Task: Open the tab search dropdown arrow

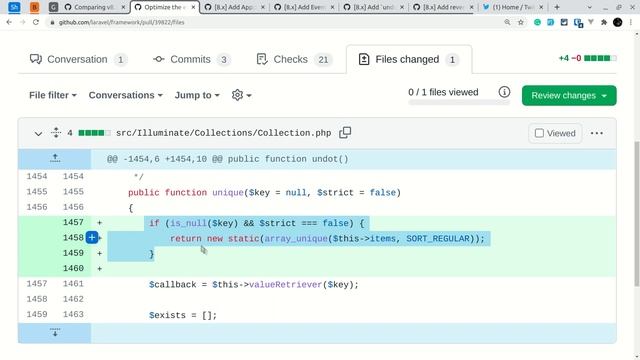Action: coord(589,7)
